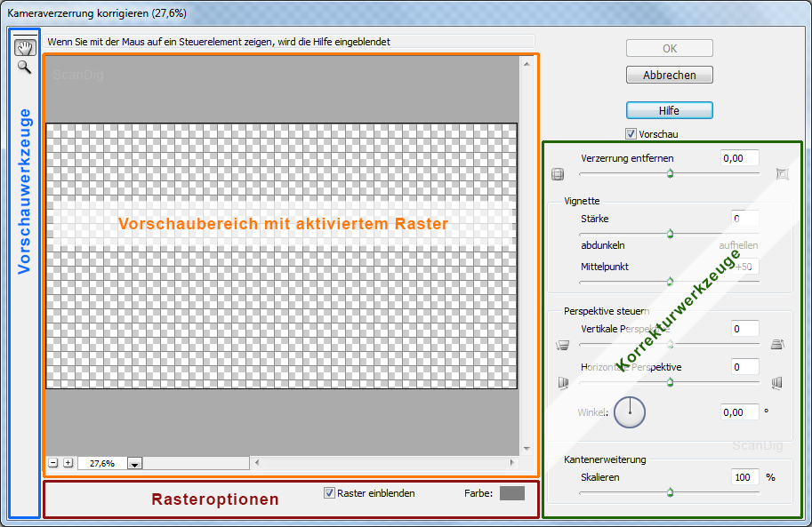
Task: Select the Hand tool
Action: click(x=24, y=48)
